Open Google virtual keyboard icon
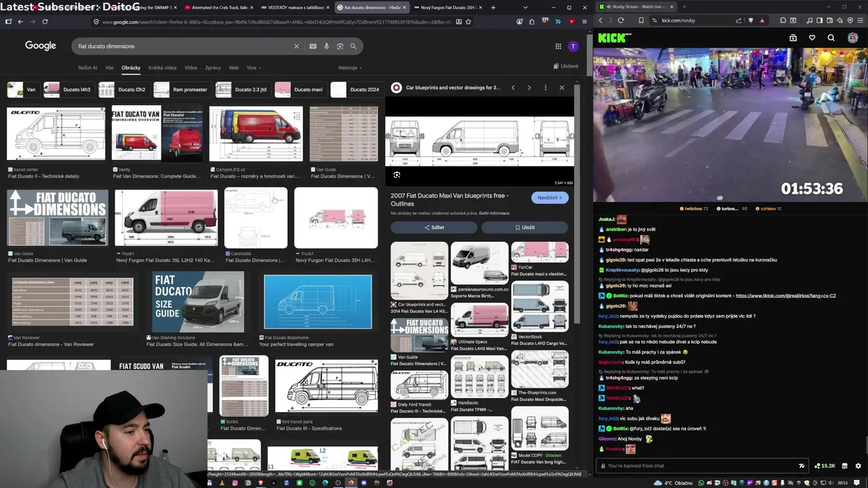The height and width of the screenshot is (488, 868). (x=313, y=46)
